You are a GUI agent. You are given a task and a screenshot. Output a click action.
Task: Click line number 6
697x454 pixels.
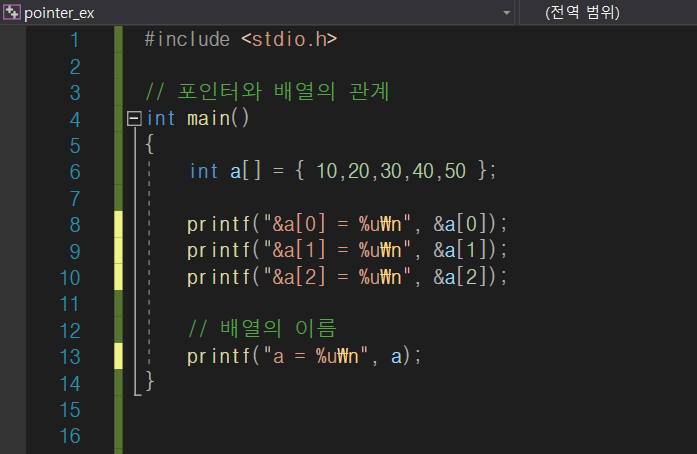75,172
